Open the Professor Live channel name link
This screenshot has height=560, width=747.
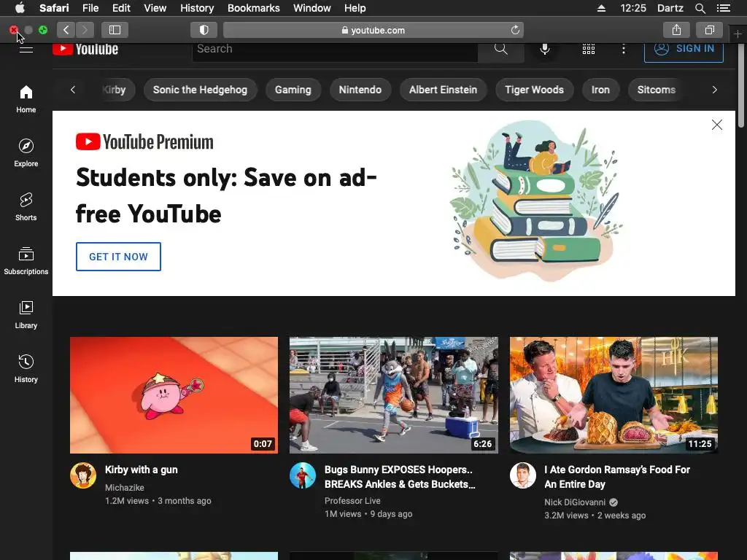pyautogui.click(x=352, y=500)
